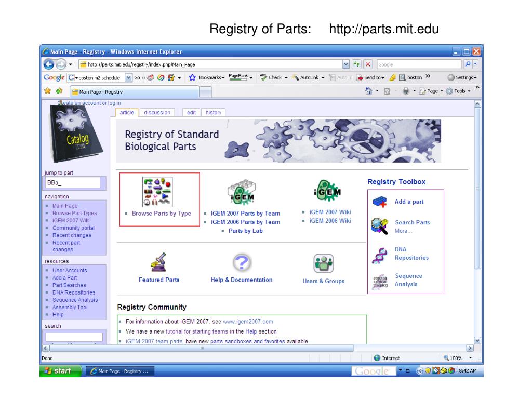Click the find 'boston' toolbar button
532x399 pixels.
(410, 78)
